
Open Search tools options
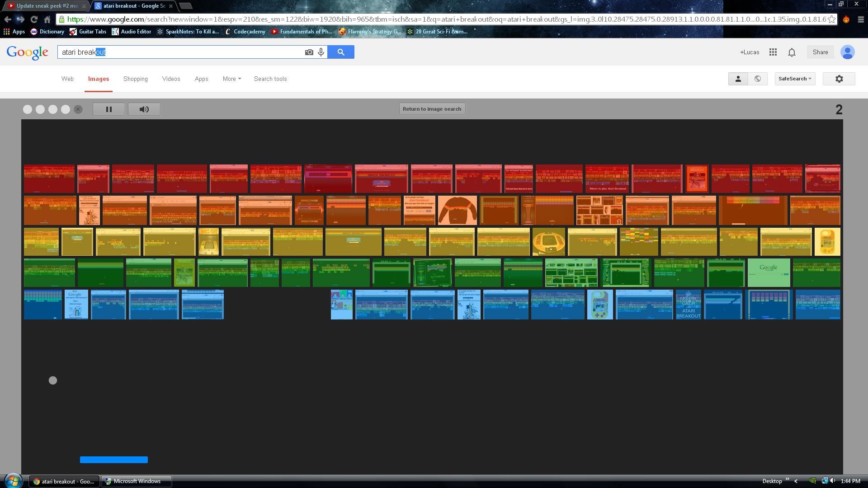pos(270,79)
